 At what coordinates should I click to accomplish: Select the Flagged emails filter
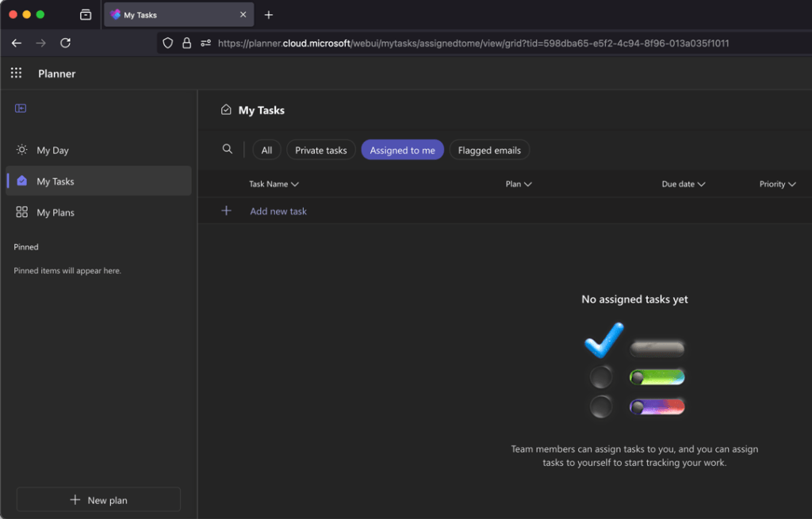[489, 150]
